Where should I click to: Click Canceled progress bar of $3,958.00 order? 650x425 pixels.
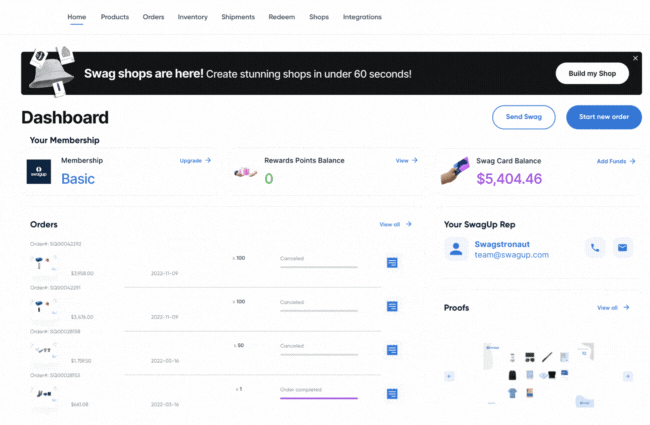click(x=319, y=267)
